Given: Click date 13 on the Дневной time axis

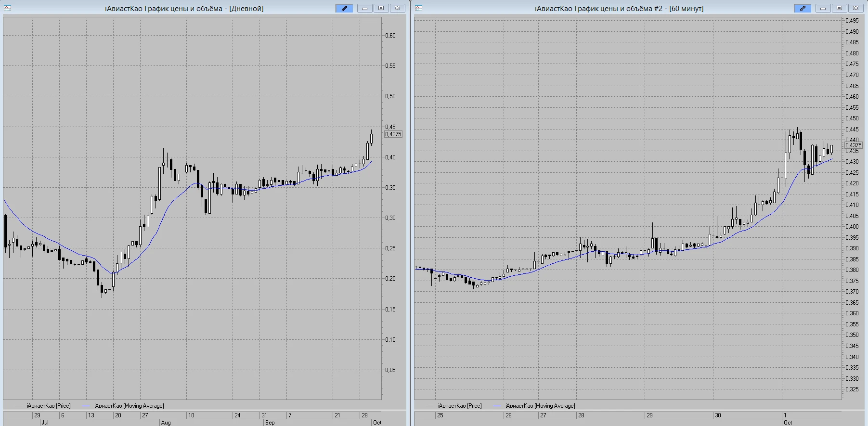Looking at the screenshot, I should pyautogui.click(x=91, y=415).
